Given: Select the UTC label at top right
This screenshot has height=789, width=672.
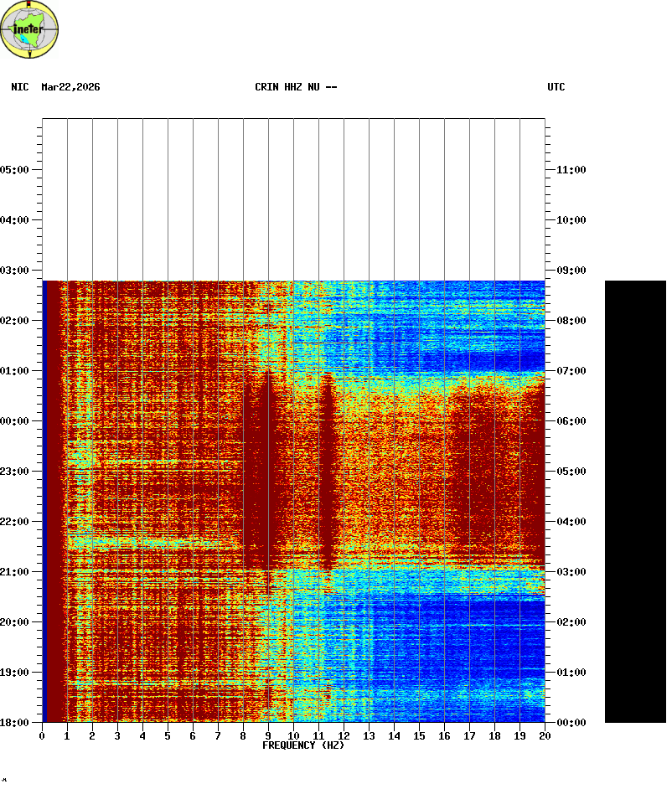Looking at the screenshot, I should [556, 87].
